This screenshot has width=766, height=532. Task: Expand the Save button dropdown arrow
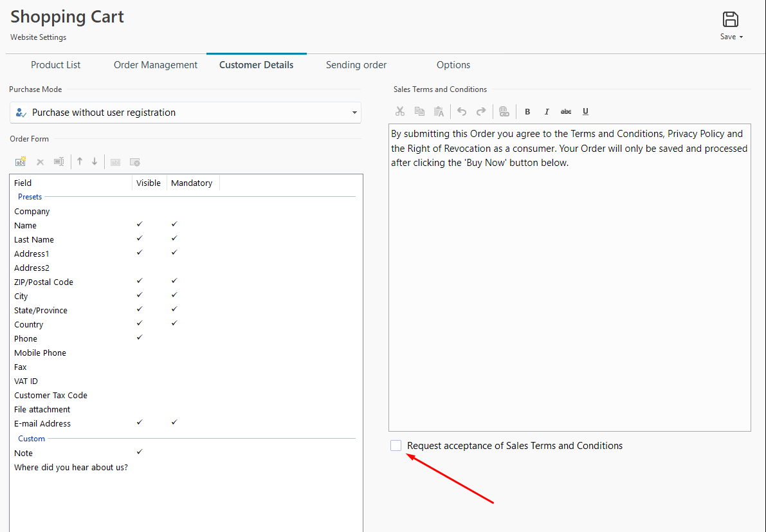click(x=741, y=37)
